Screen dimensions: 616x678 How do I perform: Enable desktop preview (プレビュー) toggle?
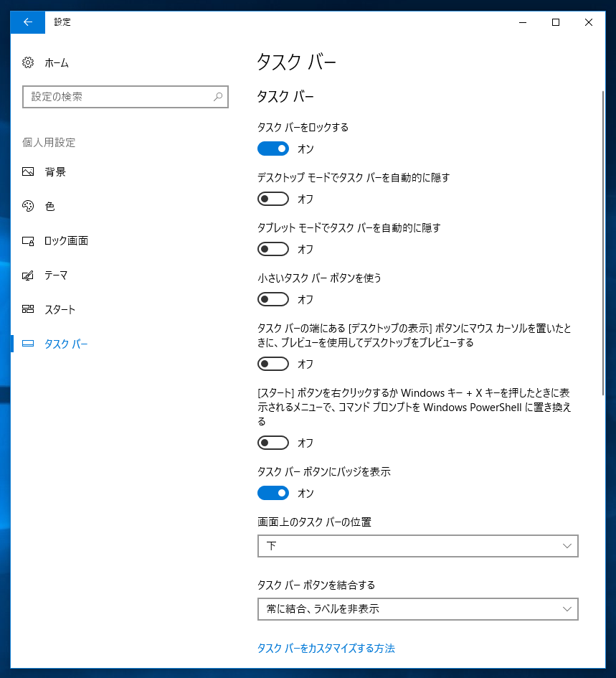pyautogui.click(x=273, y=364)
